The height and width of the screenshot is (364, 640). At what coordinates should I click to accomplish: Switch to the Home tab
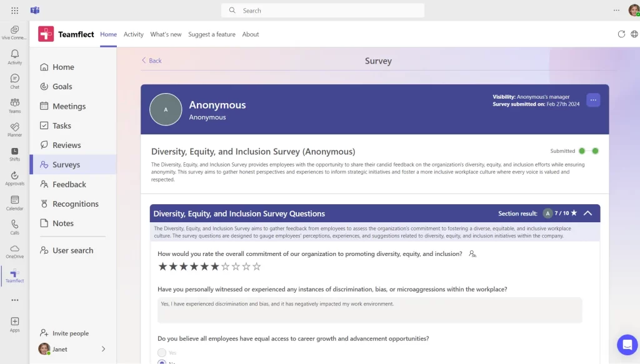point(109,34)
